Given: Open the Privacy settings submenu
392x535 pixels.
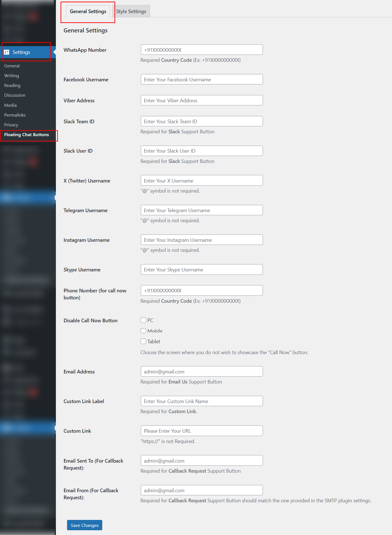Looking at the screenshot, I should 11,125.
